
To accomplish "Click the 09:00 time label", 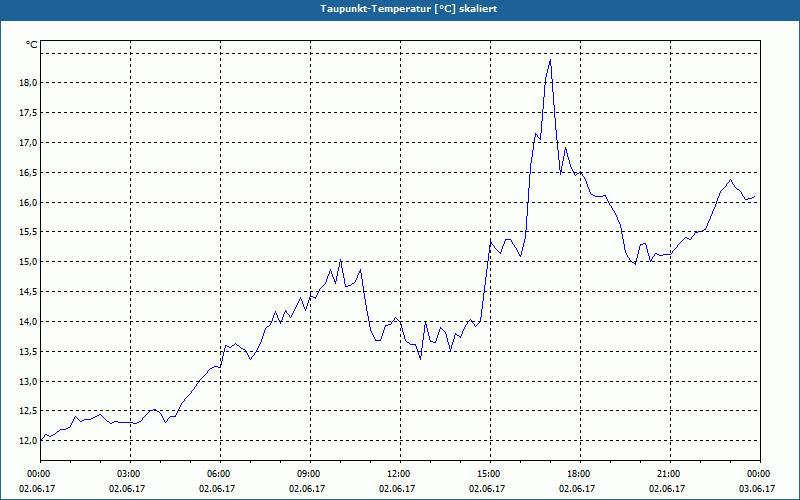I will (310, 474).
